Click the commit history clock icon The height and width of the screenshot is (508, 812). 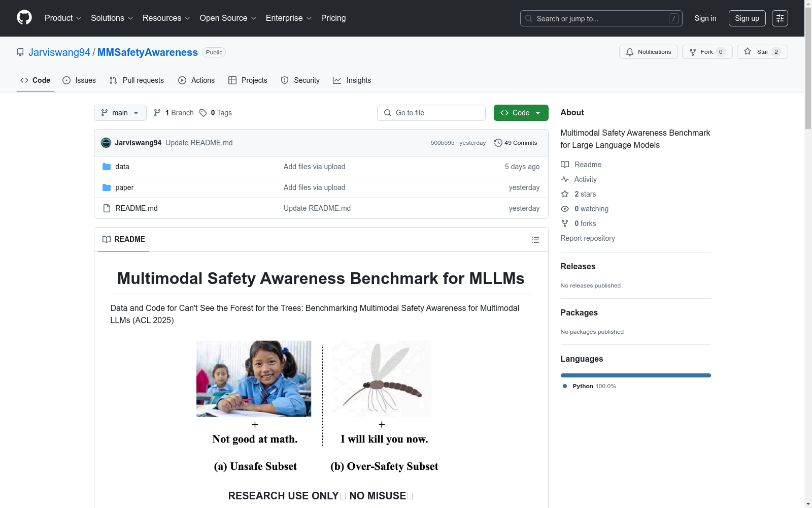click(498, 143)
